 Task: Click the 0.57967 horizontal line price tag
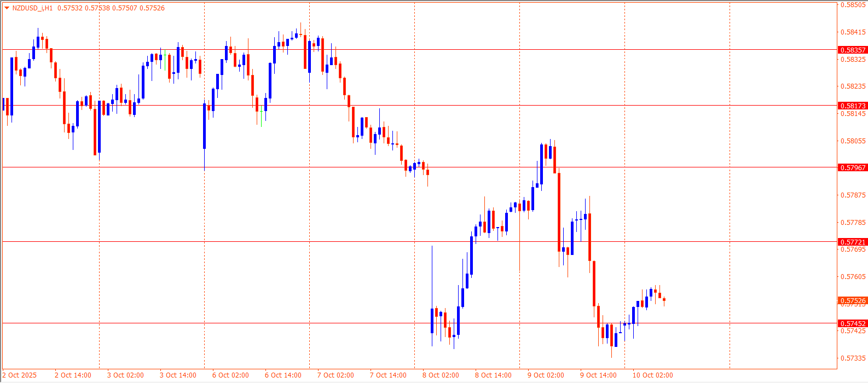(x=853, y=167)
